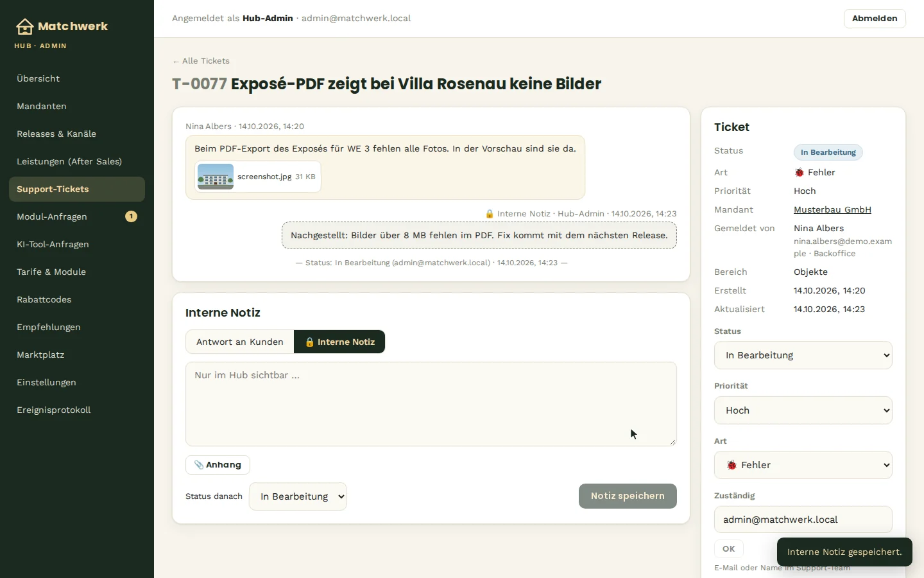924x578 pixels.
Task: Focus the note text area 'Nur im Hub sichtbar'
Action: 431,404
